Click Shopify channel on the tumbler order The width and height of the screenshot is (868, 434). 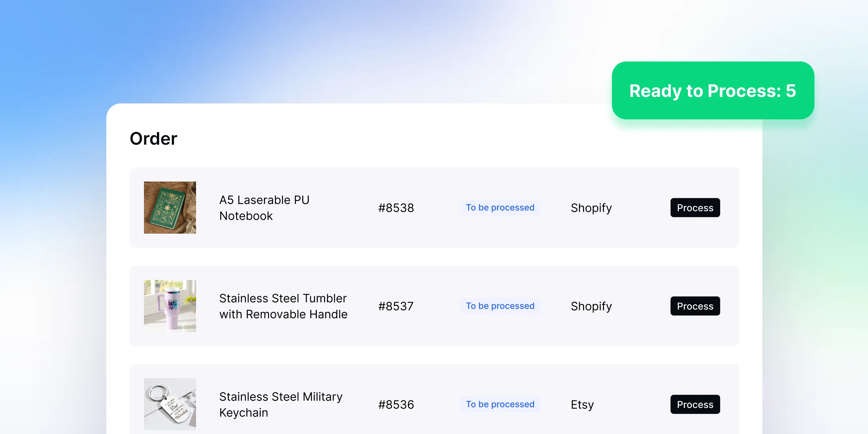tap(591, 306)
